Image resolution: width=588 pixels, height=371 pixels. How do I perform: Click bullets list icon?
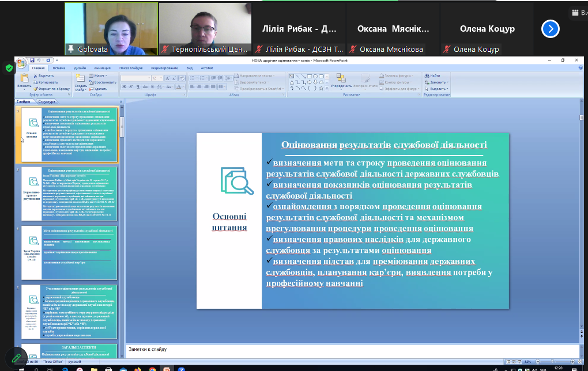[192, 78]
